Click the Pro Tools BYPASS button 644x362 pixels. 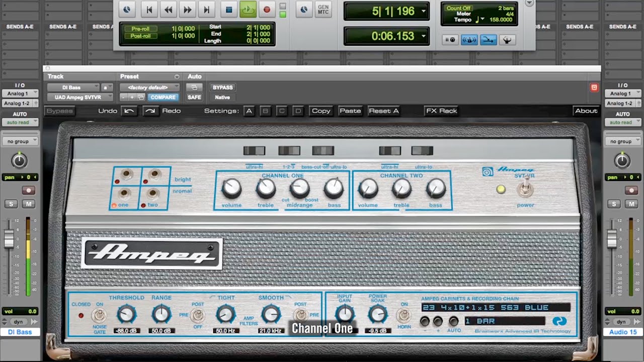tap(222, 87)
